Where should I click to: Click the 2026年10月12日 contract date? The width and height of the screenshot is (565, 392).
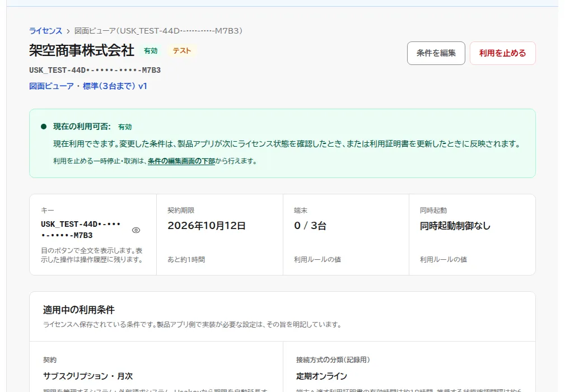207,226
